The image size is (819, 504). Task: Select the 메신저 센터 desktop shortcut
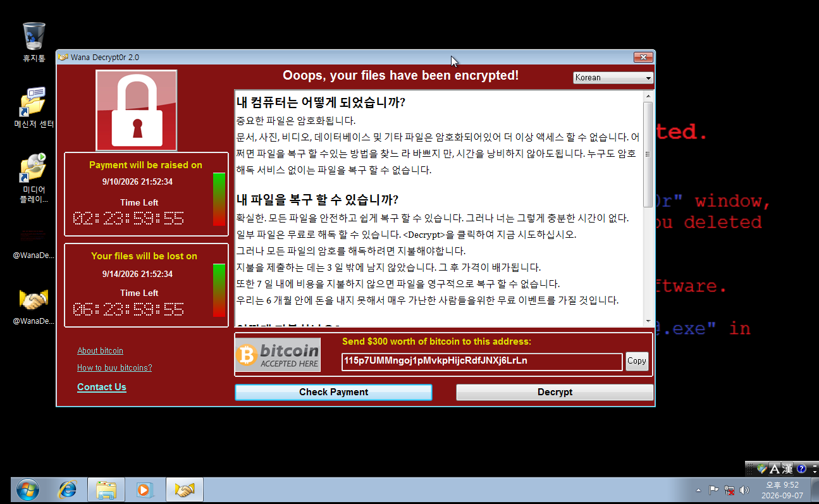pos(34,106)
